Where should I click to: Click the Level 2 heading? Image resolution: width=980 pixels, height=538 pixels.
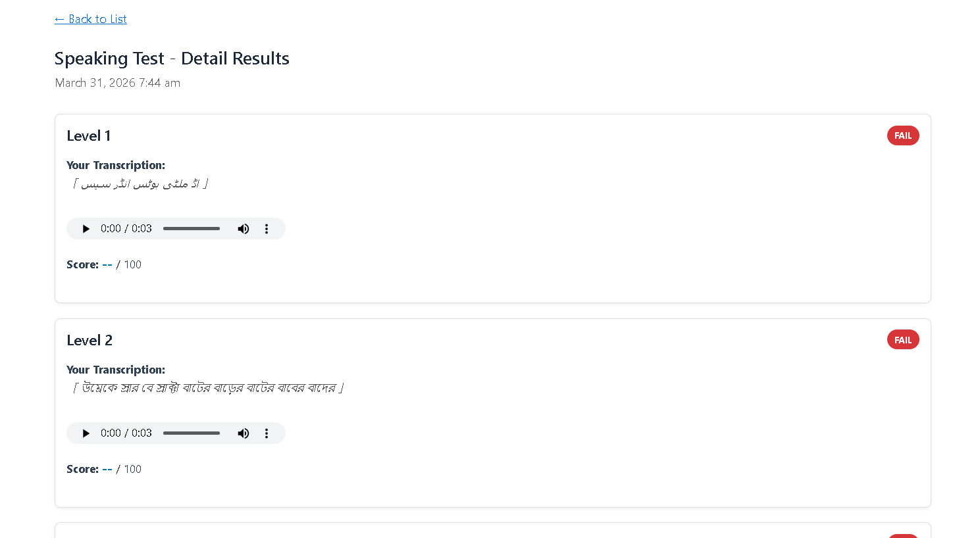click(x=90, y=341)
